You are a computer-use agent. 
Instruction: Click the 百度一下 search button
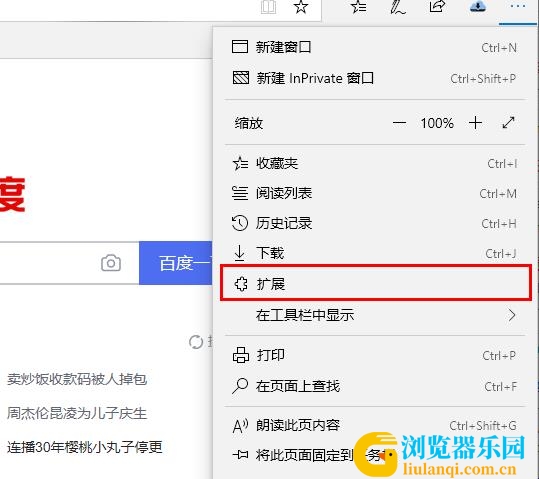(176, 263)
